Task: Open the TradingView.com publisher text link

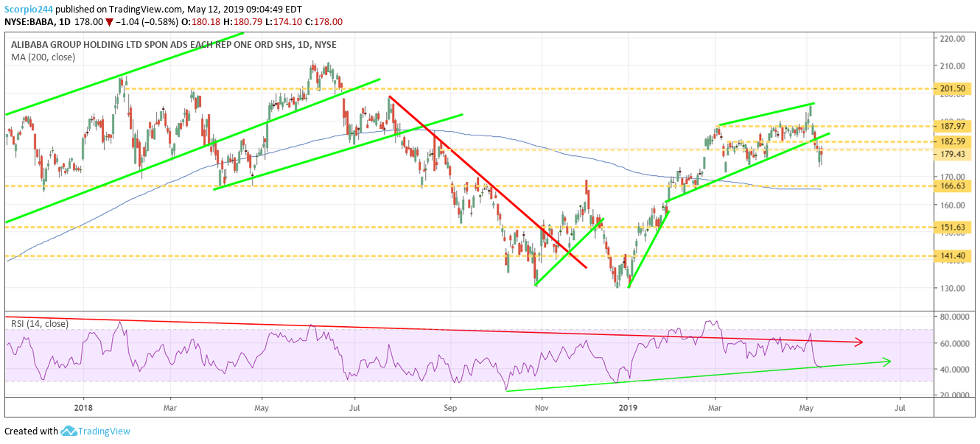Action: pos(144,10)
